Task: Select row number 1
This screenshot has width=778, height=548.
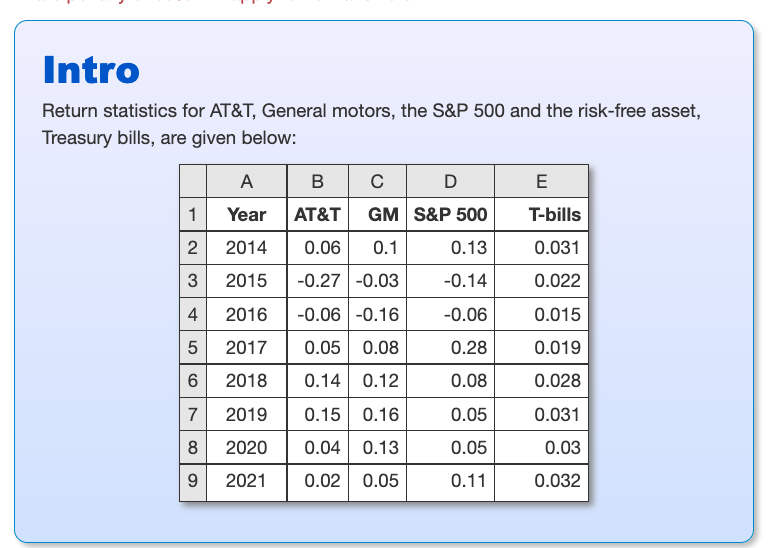Action: click(193, 214)
